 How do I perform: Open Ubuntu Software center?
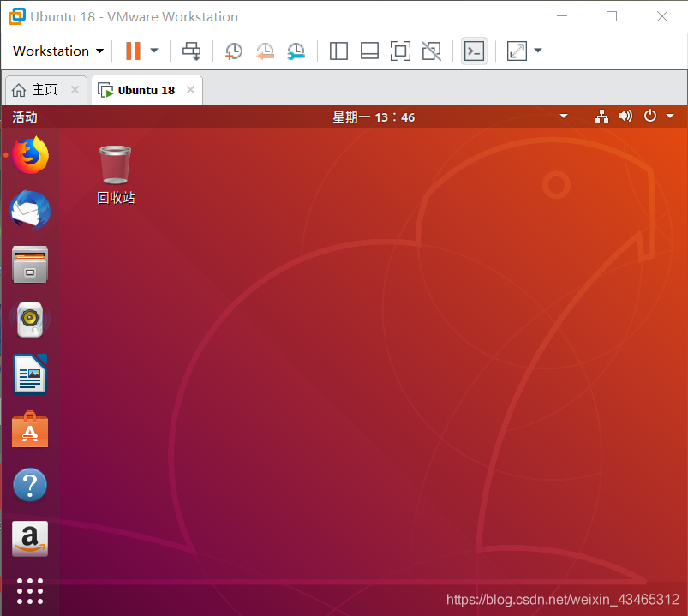tap(30, 429)
